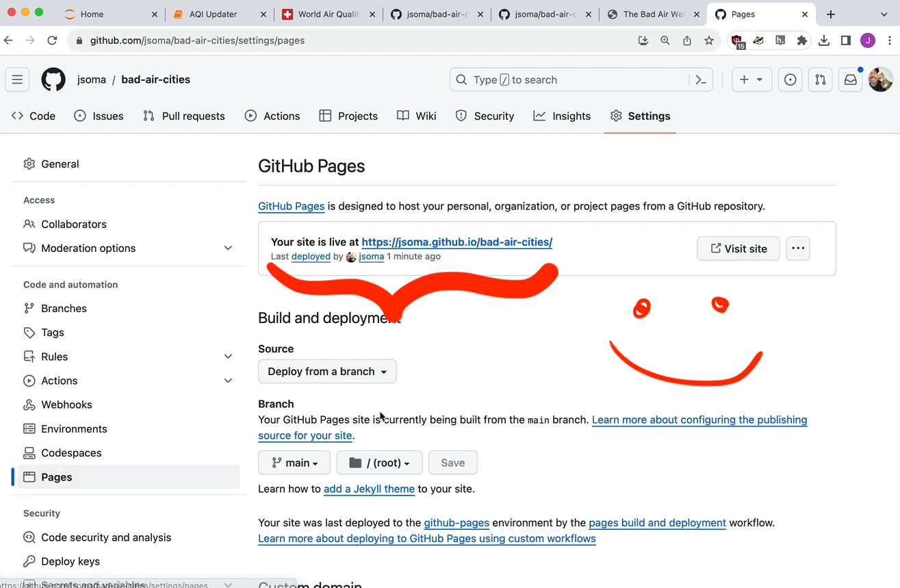
Task: Open Chrome three-dot menu
Action: (x=890, y=40)
